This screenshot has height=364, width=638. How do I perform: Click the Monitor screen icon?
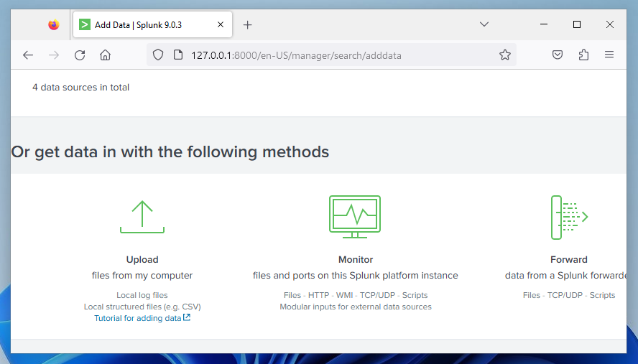(x=355, y=217)
